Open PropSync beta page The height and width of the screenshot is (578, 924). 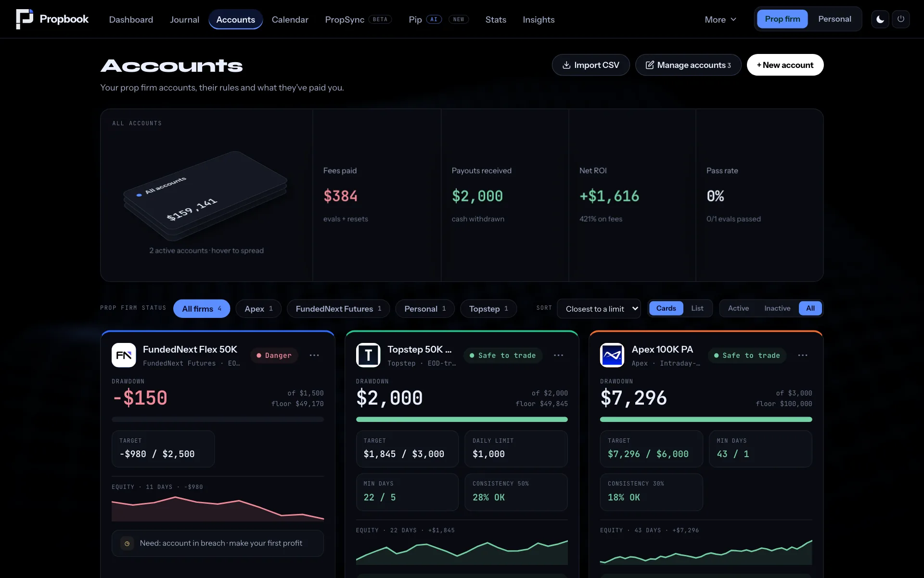[358, 20]
